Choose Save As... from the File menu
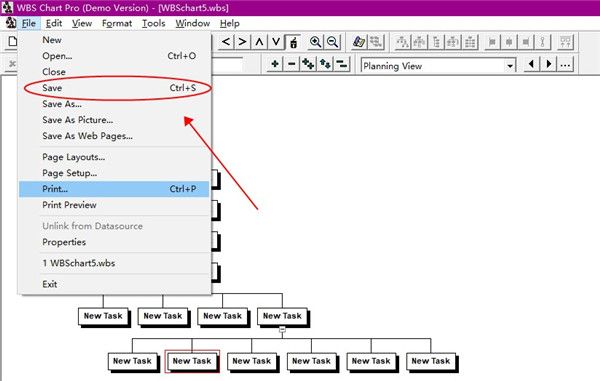The height and width of the screenshot is (381, 600). [x=114, y=104]
